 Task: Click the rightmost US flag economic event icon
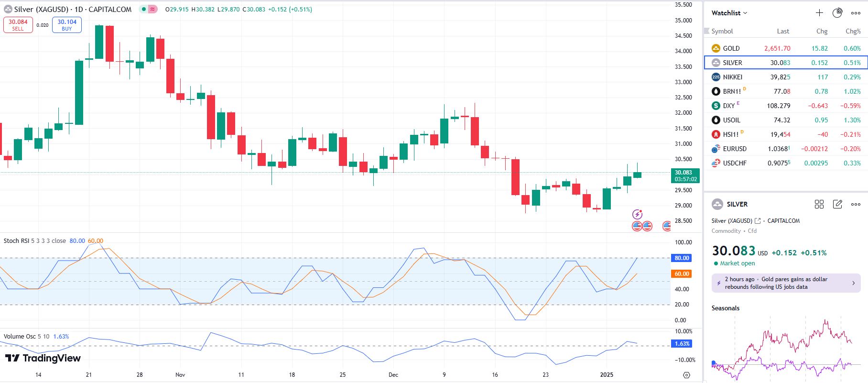pyautogui.click(x=666, y=226)
